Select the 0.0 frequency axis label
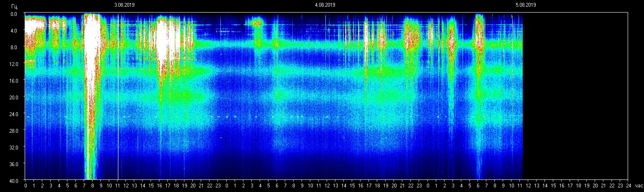 [14, 14]
